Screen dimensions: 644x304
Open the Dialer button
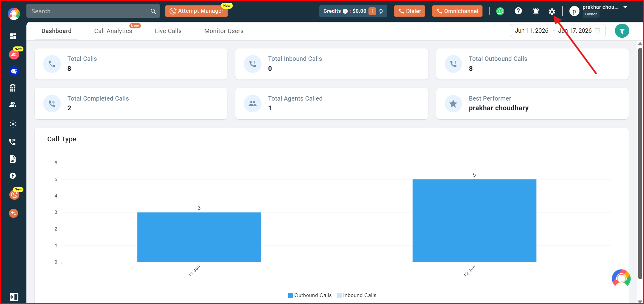(x=410, y=11)
